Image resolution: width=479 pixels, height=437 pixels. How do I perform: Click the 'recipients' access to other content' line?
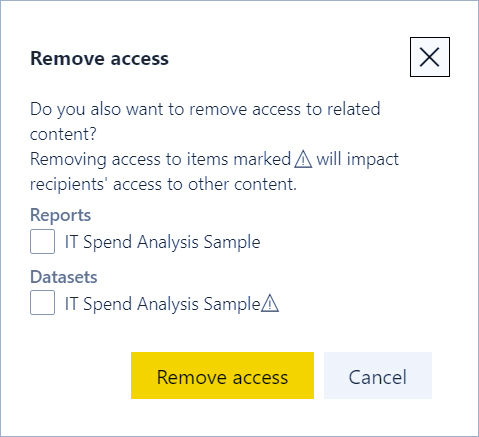163,184
